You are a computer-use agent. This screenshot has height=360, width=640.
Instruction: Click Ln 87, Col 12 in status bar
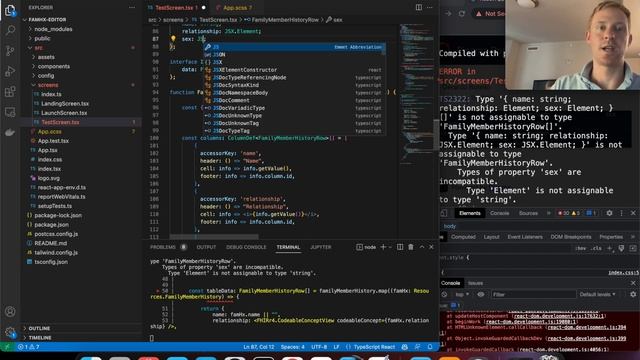(x=259, y=347)
